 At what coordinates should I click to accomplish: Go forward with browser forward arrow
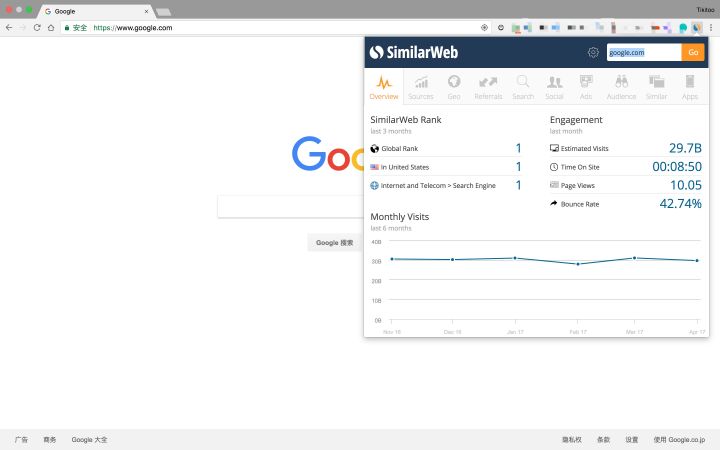22,28
